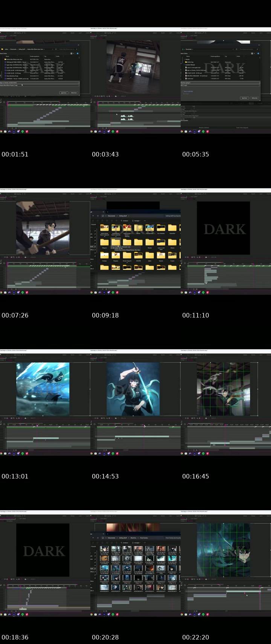Click Spotify taskbar icon in the 00:01:51 frame

click(x=23, y=132)
